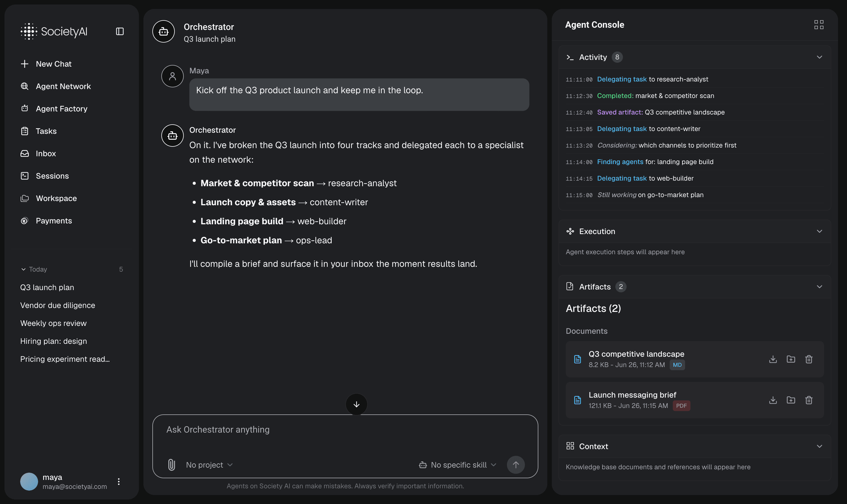Delete the Launch messaging brief artifact
The height and width of the screenshot is (504, 847).
809,400
